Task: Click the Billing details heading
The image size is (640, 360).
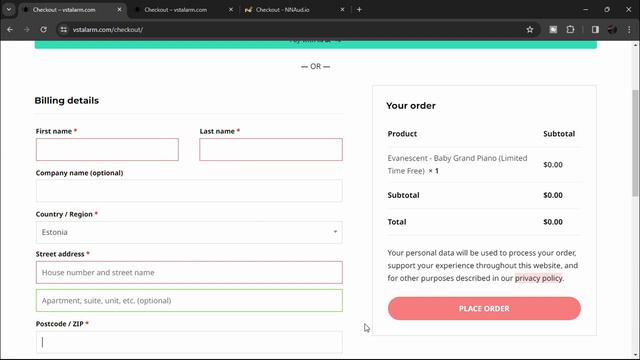Action: 67,100
